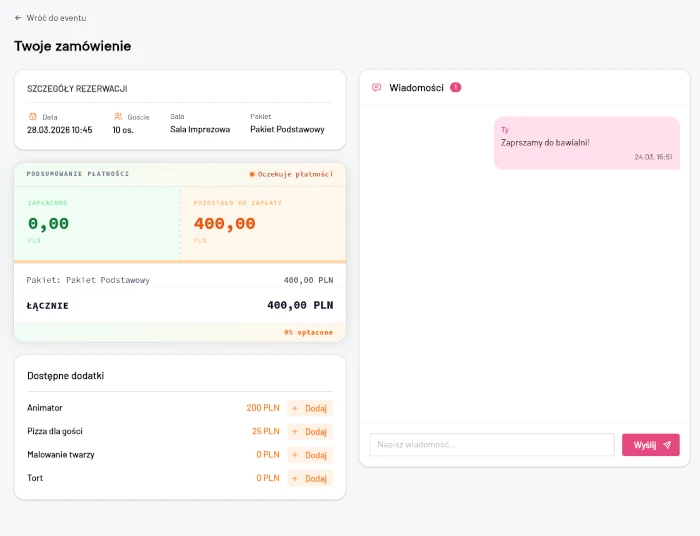Add the Pizza dla gości extra
The image size is (700, 536).
310,432
